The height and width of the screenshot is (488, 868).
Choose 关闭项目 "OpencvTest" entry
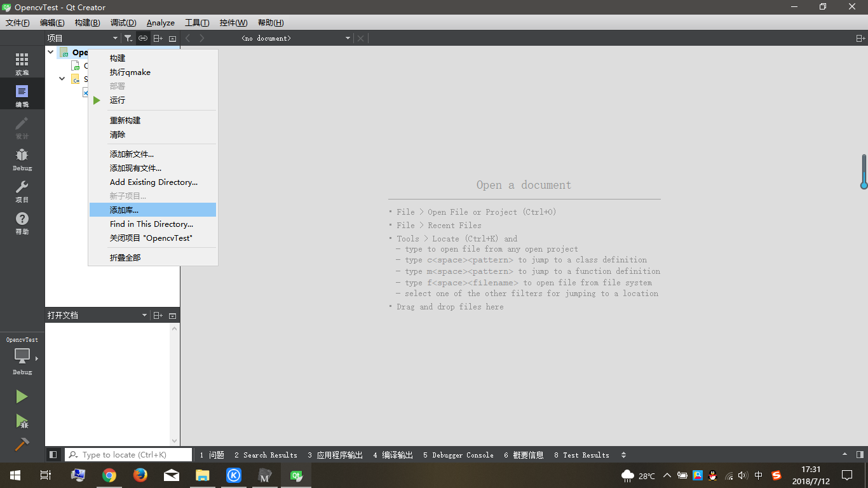tap(153, 238)
